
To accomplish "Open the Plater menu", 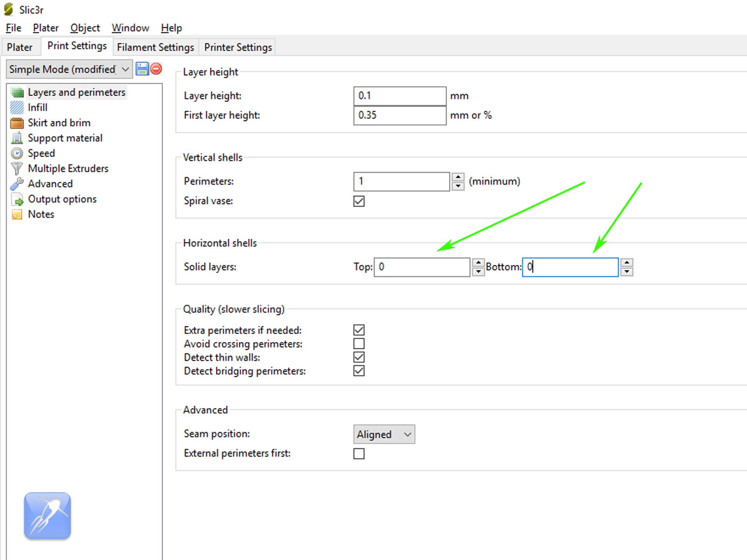I will [46, 28].
